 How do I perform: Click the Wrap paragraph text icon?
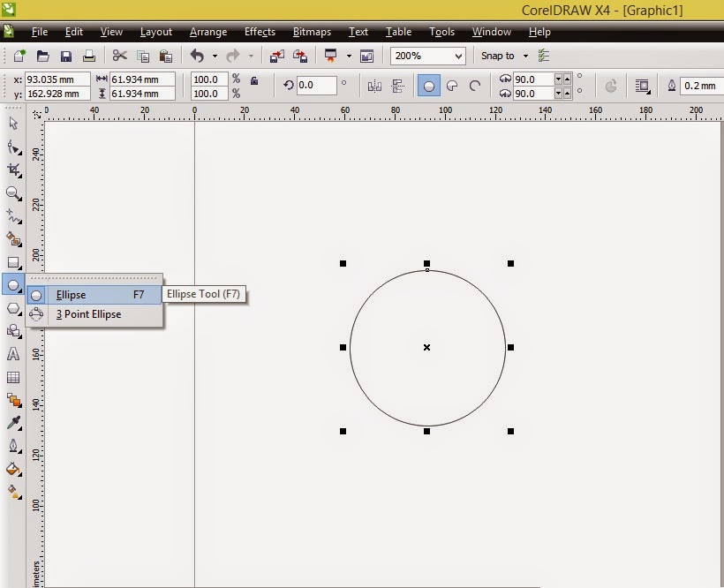click(642, 86)
